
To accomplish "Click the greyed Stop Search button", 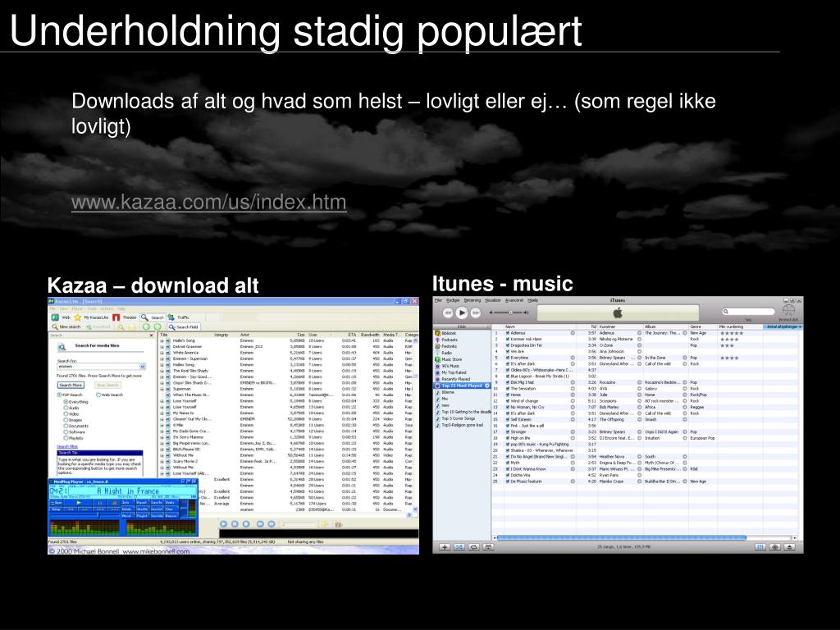I will [x=107, y=386].
